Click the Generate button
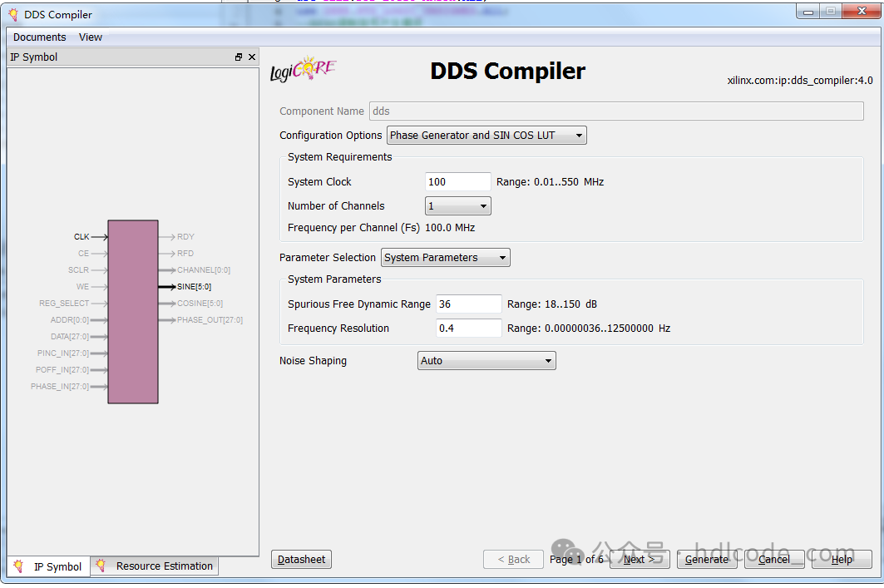Viewport: 884px width, 588px height. coord(706,559)
